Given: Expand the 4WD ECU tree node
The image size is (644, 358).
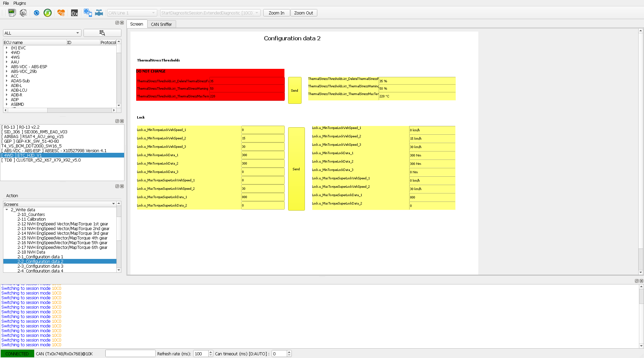Looking at the screenshot, I should point(7,52).
